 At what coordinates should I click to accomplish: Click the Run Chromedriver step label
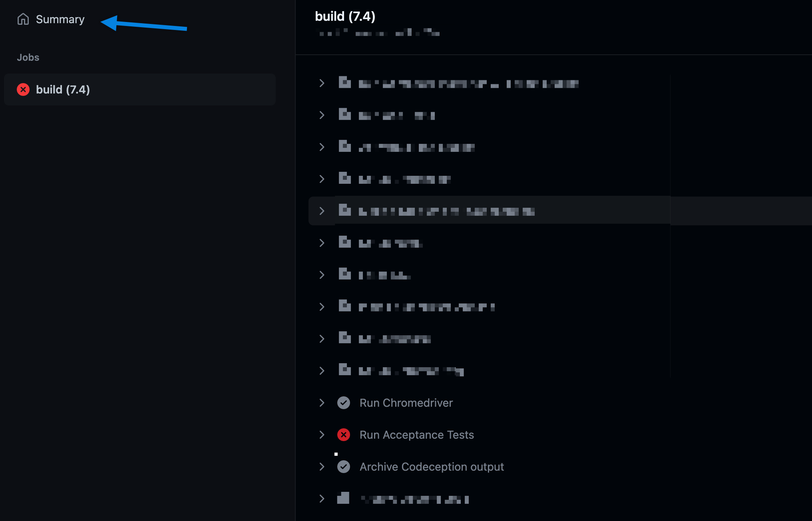(406, 403)
